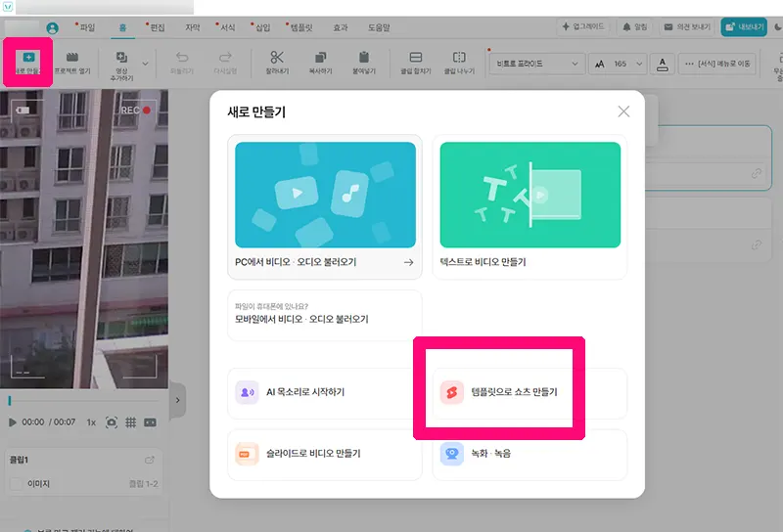Viewport: 783px width, 532px height.
Task: Toggle the dark mode moon icon
Action: click(778, 27)
